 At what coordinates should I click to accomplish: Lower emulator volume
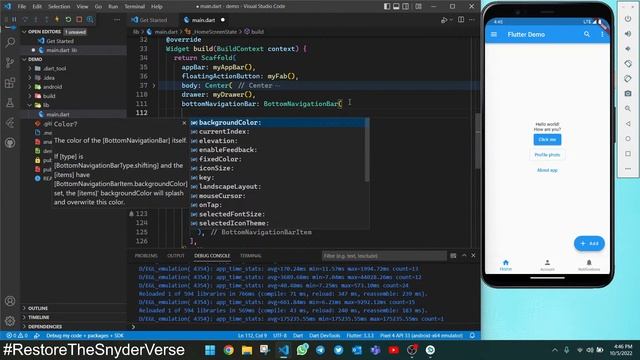(628, 49)
